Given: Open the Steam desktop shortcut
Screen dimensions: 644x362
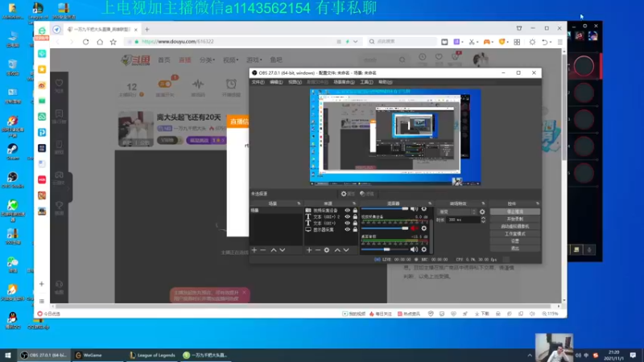Looking at the screenshot, I should coord(12,151).
